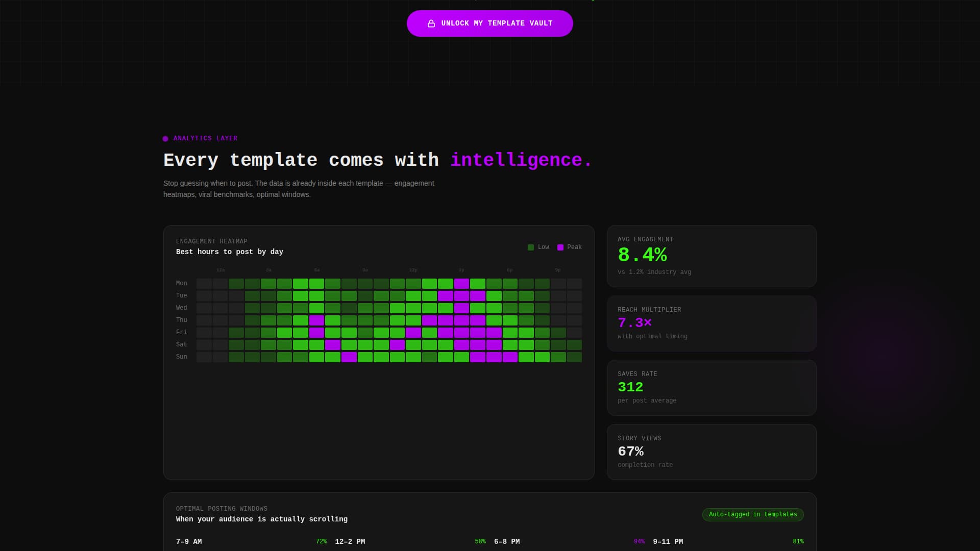Toggle the Auto-tagged in templates badge
Viewport: 980px width, 551px height.
(752, 514)
